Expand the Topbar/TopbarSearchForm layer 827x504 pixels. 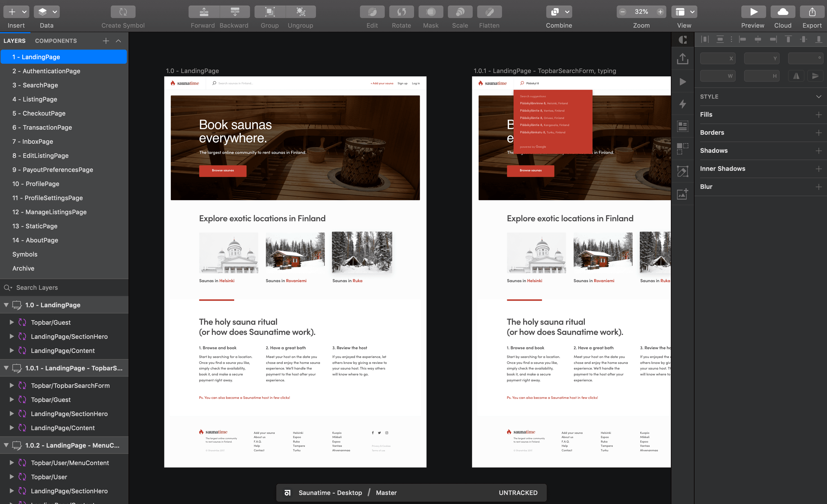(12, 386)
